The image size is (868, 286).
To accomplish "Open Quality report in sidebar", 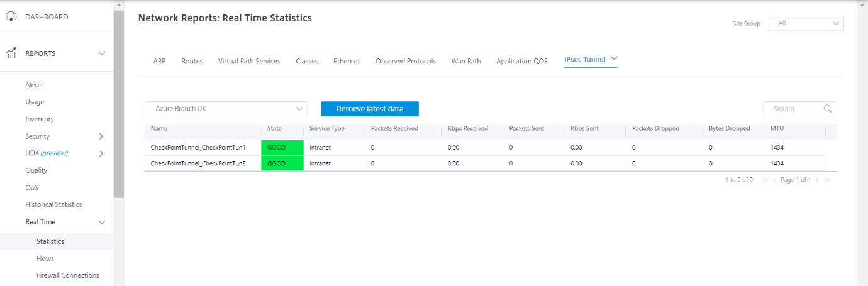I will 36,170.
